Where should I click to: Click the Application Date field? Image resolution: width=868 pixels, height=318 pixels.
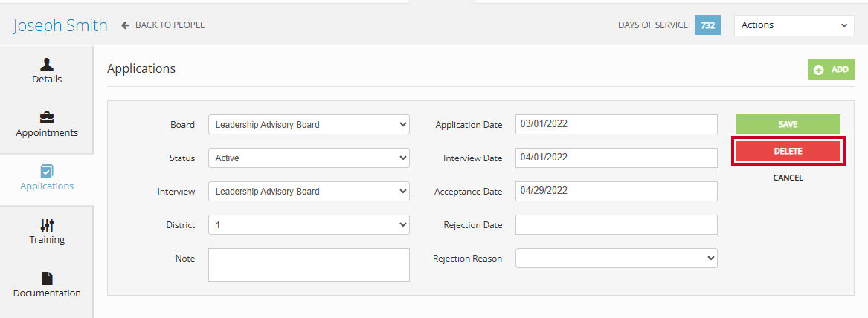[616, 124]
